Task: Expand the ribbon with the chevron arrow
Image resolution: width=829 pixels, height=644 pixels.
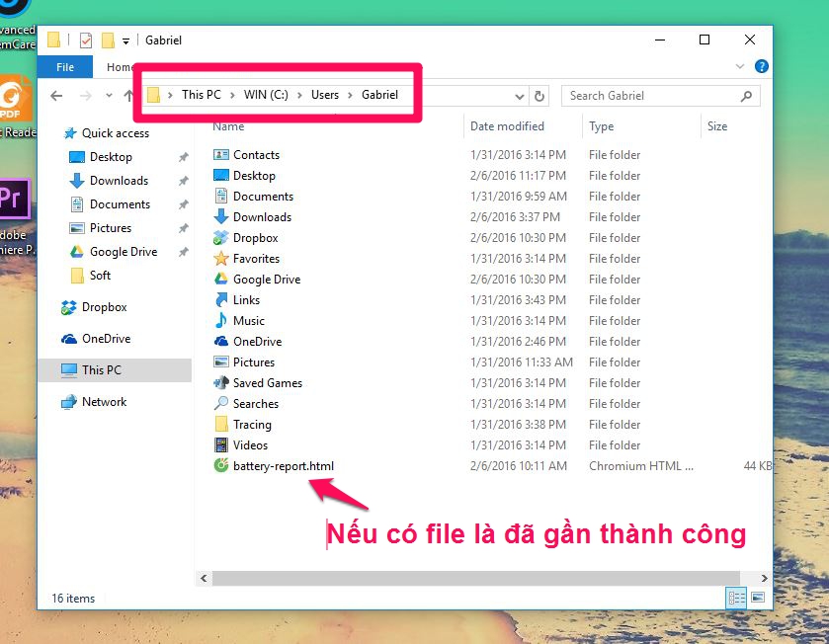Action: (739, 67)
